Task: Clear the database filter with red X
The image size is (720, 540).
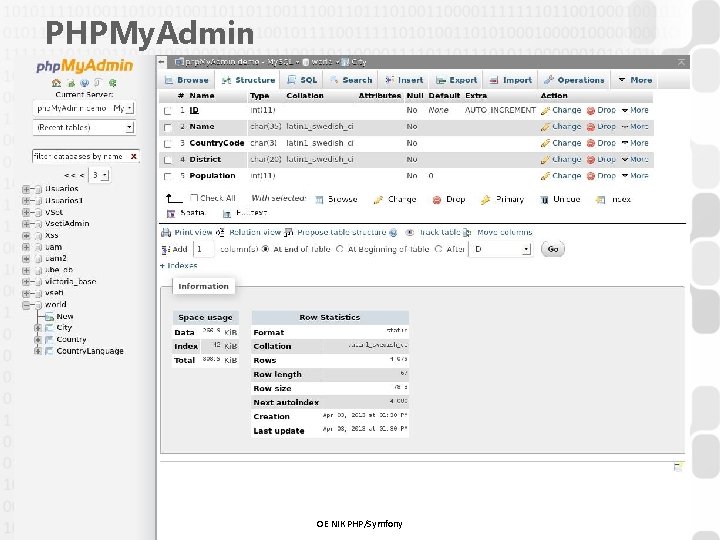Action: 134,157
